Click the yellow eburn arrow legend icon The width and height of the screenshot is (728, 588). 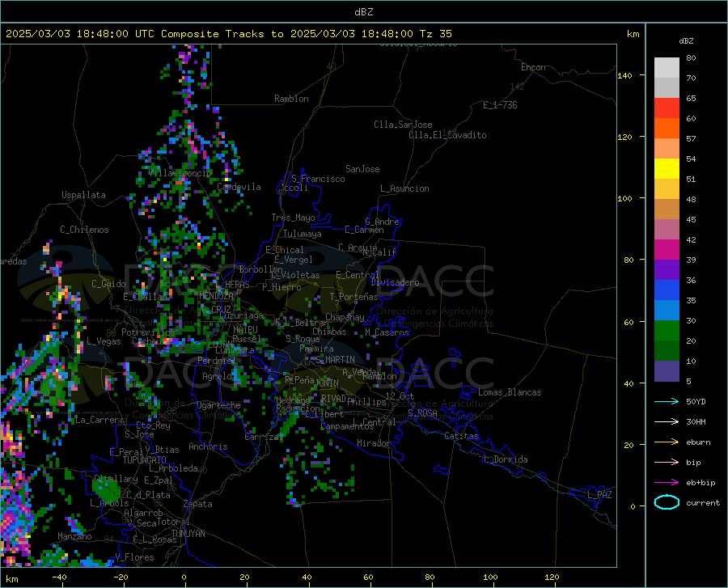tap(667, 442)
